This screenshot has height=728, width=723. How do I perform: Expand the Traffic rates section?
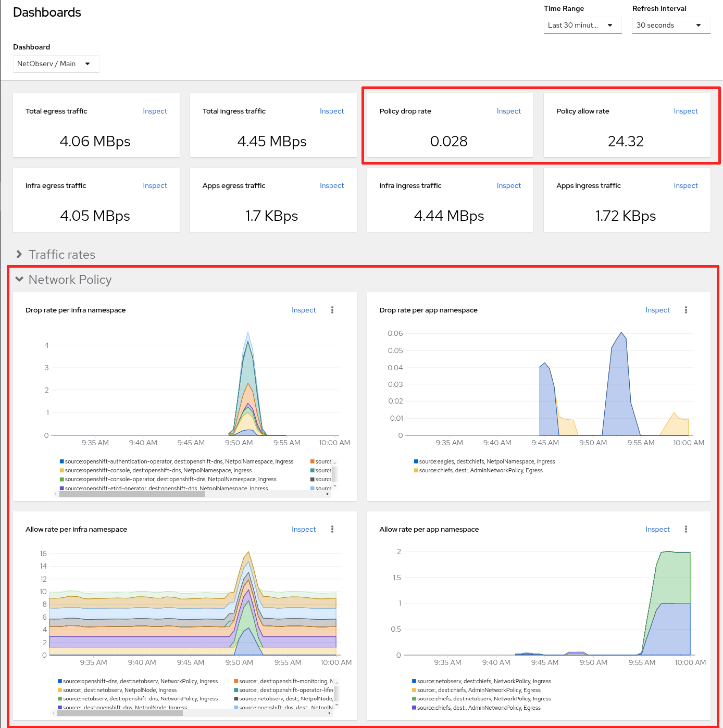20,255
